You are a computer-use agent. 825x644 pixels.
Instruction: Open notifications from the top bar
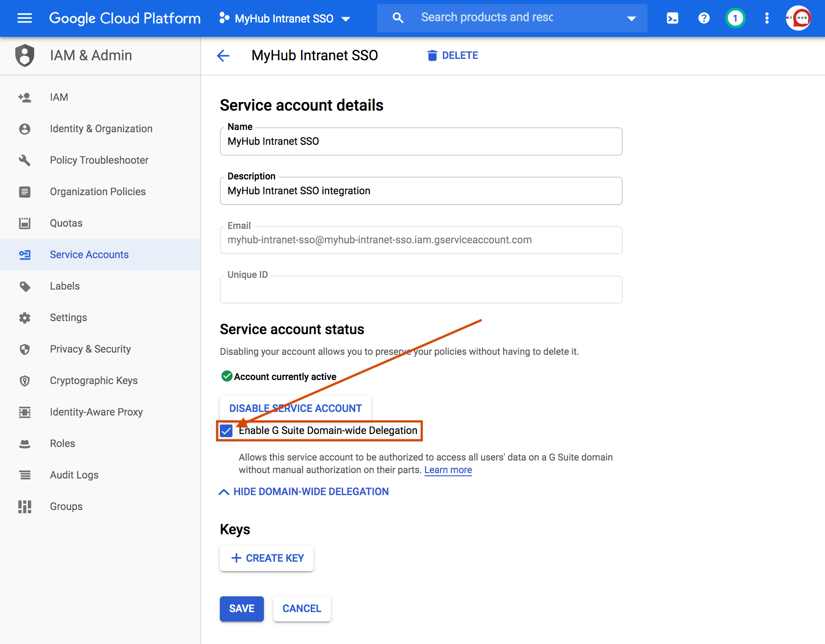tap(736, 18)
